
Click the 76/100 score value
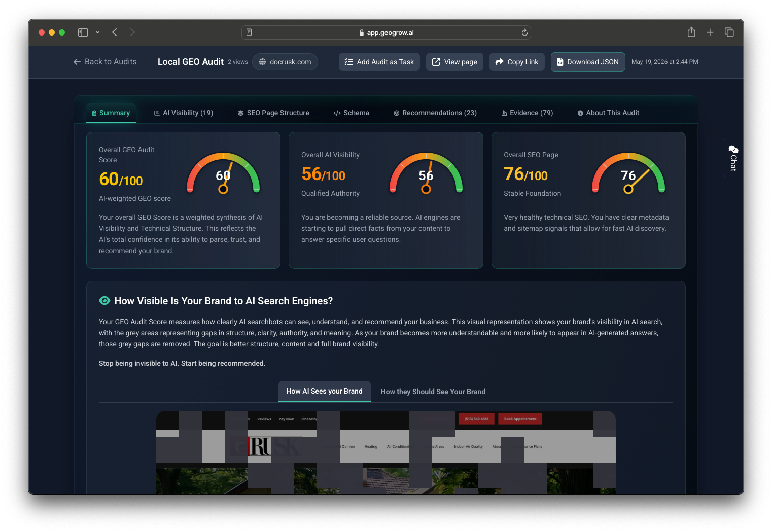click(x=526, y=174)
